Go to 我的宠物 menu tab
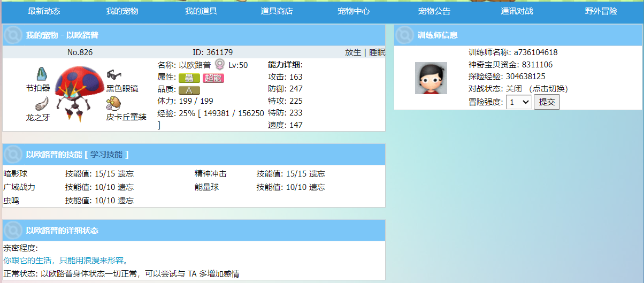The width and height of the screenshot is (644, 283). coord(122,11)
